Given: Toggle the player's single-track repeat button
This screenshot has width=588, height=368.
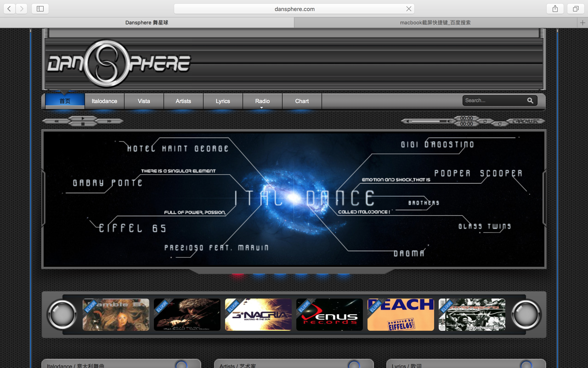Looking at the screenshot, I should [500, 124].
